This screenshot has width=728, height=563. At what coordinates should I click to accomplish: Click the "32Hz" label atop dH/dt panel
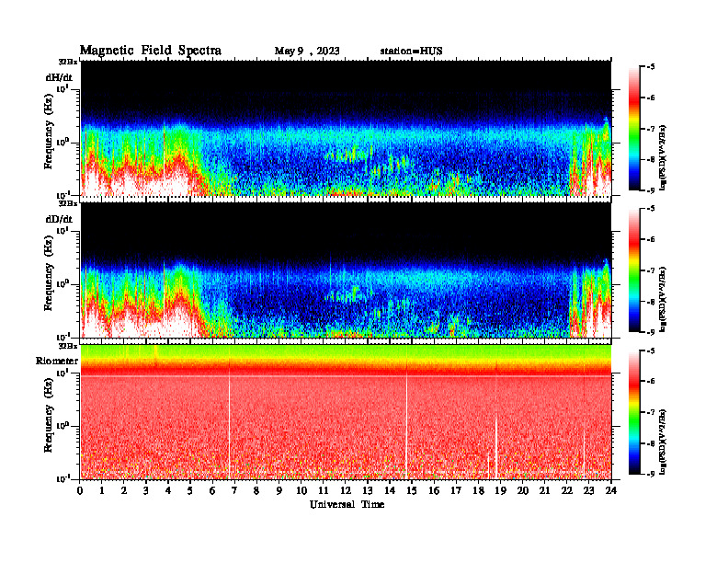tap(68, 62)
